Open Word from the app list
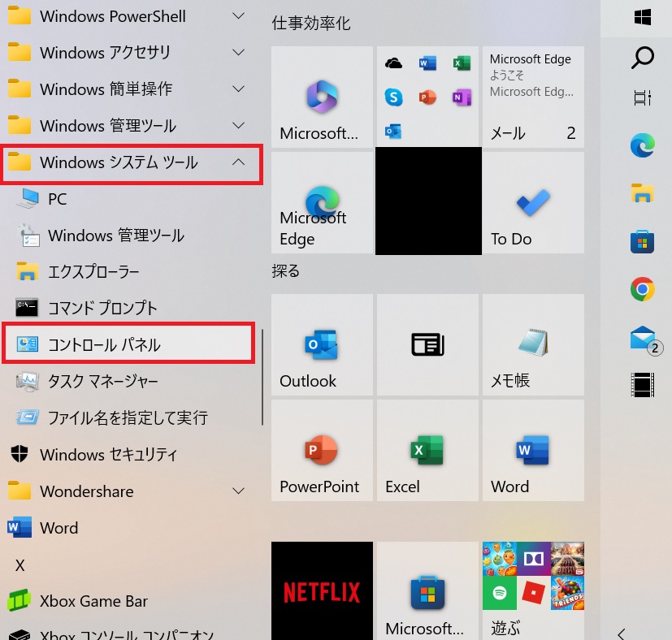 pos(131,527)
